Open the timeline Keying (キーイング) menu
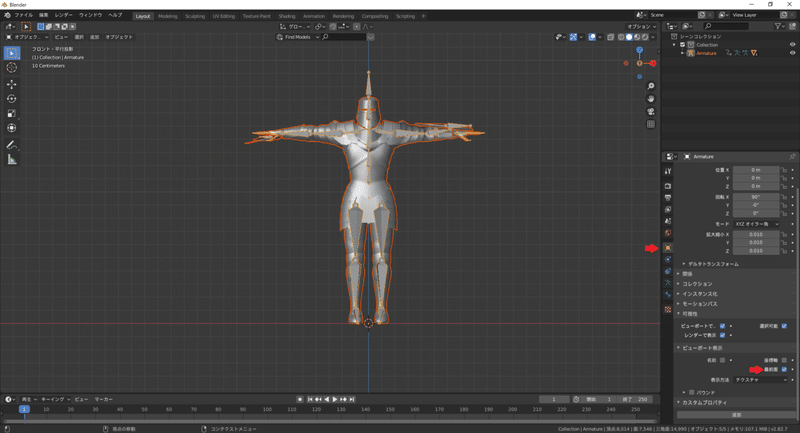The width and height of the screenshot is (800, 433). point(55,399)
